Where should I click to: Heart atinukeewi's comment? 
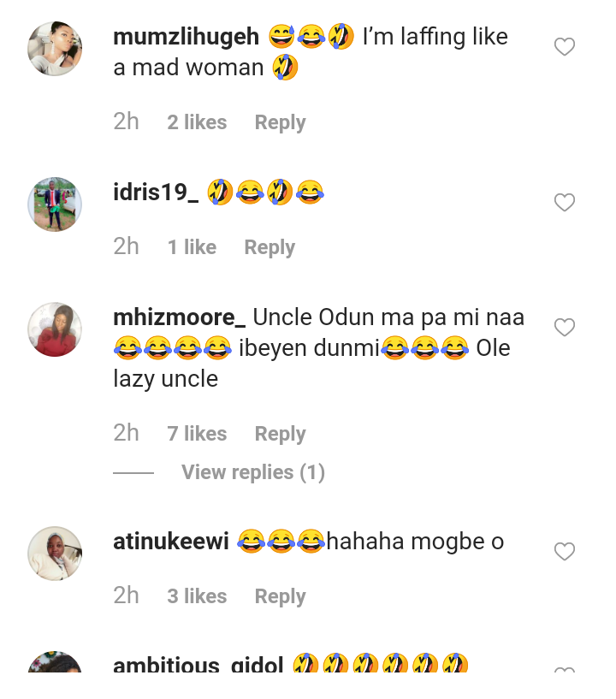(x=564, y=553)
